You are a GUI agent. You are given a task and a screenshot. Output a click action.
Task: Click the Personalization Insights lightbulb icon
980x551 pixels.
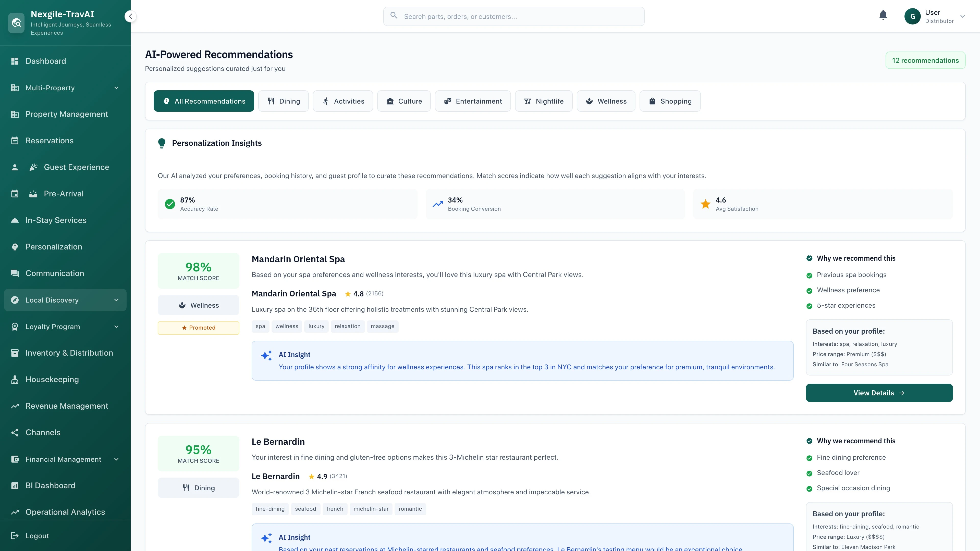pos(162,143)
